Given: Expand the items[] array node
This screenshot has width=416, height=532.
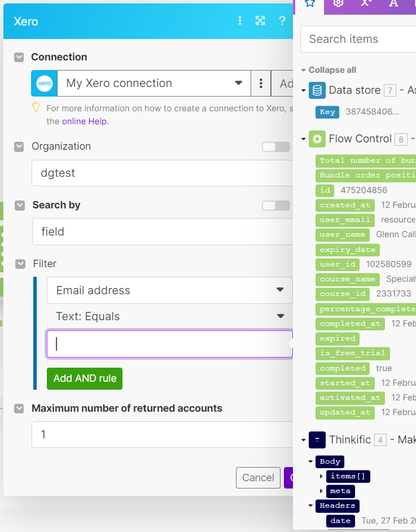Looking at the screenshot, I should [322, 476].
